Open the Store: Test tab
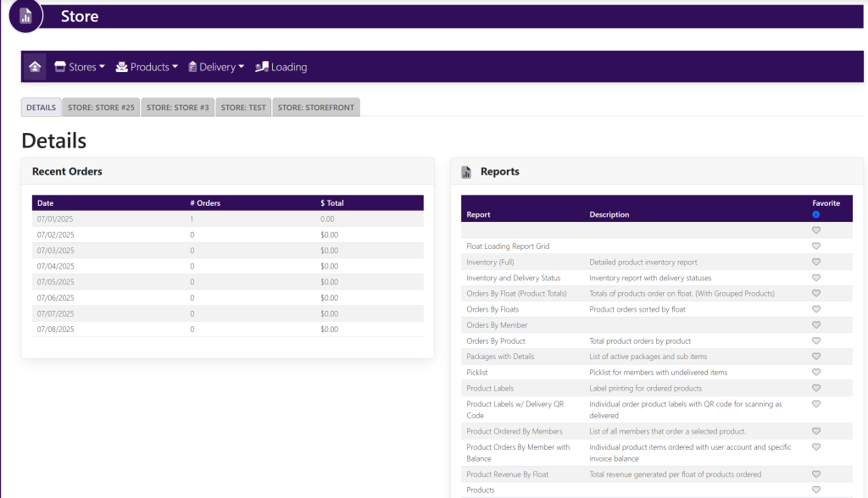This screenshot has height=498, width=868. pos(243,108)
